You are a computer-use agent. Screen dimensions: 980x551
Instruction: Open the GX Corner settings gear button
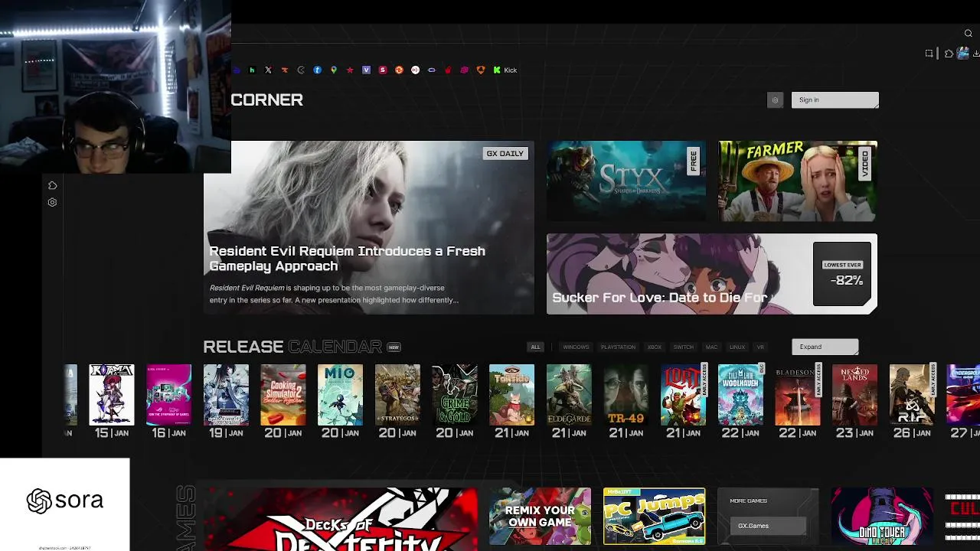tap(775, 99)
